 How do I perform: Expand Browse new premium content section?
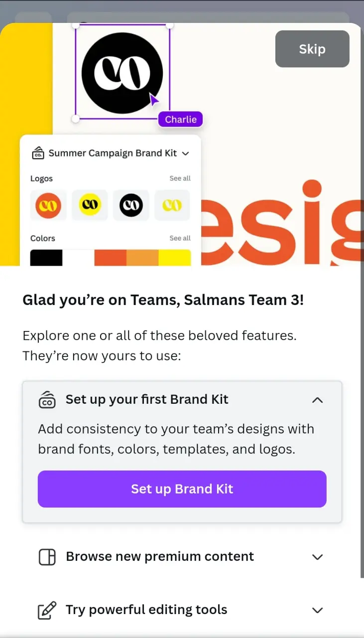(x=317, y=557)
